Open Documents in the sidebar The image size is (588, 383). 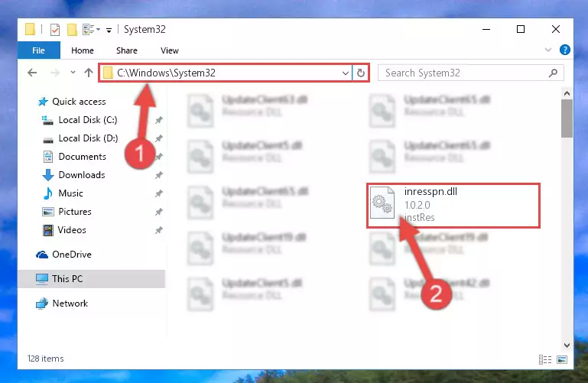(82, 157)
